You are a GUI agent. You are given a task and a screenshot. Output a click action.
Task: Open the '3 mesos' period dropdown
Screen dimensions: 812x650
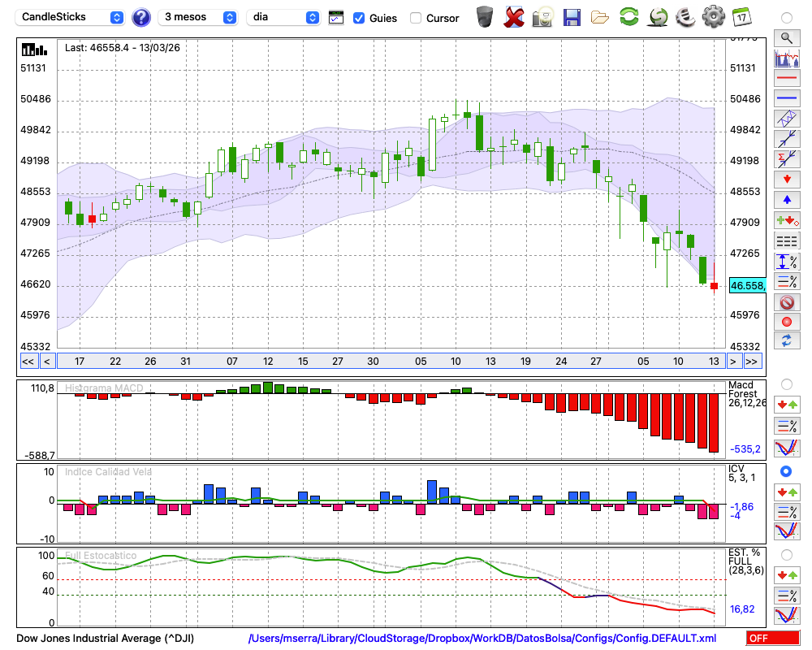click(197, 17)
